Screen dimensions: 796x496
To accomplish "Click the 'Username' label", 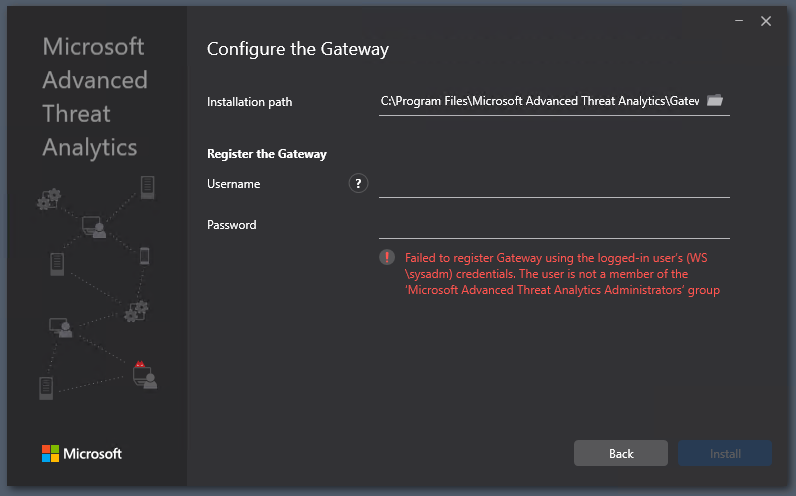I will click(x=234, y=184).
